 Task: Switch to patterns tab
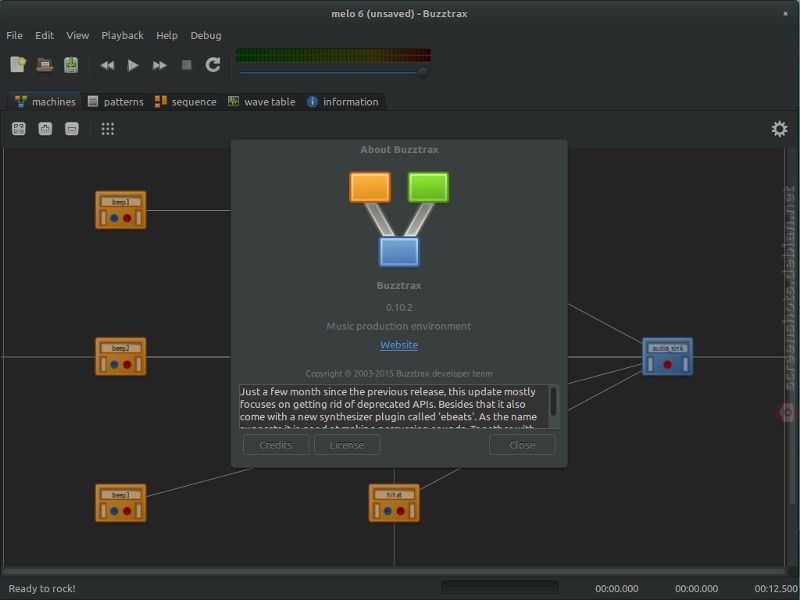tap(116, 102)
